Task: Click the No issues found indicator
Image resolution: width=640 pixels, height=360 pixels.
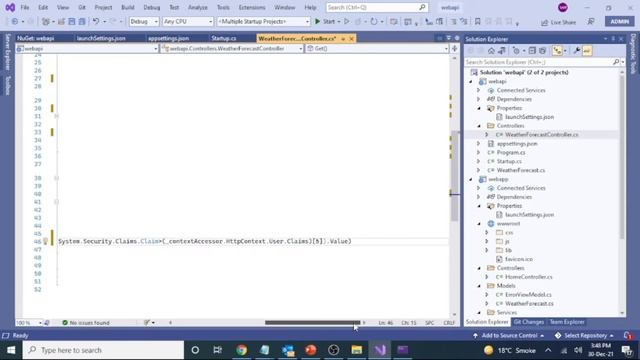Action: click(86, 322)
